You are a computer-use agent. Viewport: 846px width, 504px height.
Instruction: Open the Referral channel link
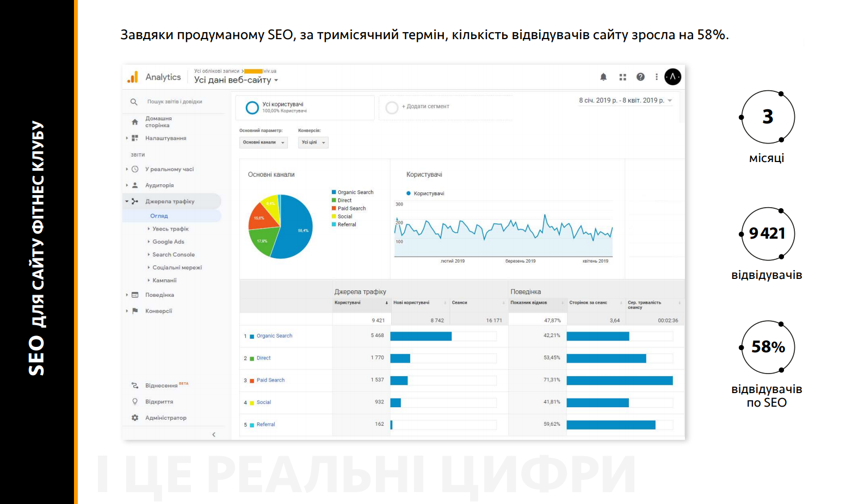265,425
